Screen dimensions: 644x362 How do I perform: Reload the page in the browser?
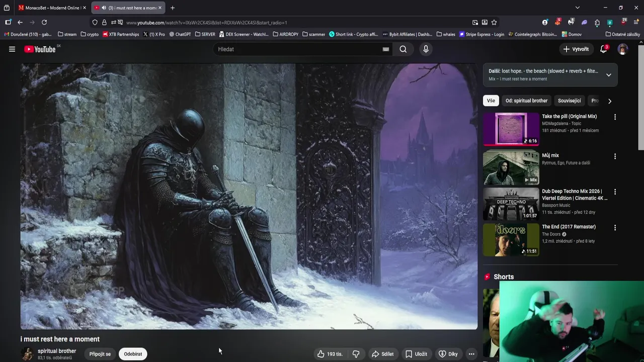pos(44,22)
